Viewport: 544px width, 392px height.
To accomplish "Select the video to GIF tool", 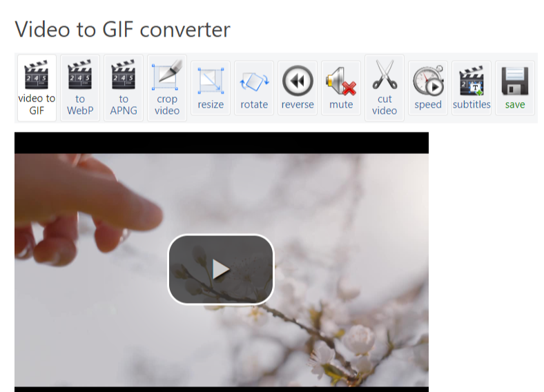I will tap(37, 88).
